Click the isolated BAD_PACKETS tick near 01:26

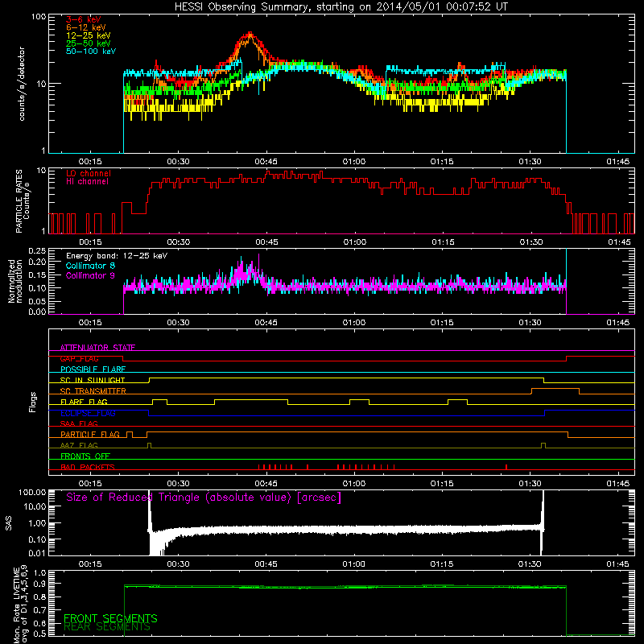click(506, 467)
